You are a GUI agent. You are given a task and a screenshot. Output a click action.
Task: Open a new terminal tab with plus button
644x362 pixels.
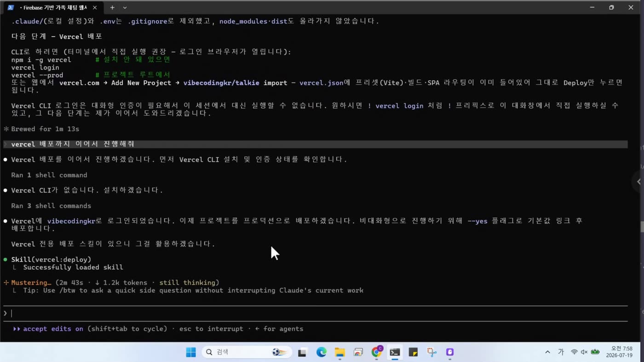(x=112, y=7)
